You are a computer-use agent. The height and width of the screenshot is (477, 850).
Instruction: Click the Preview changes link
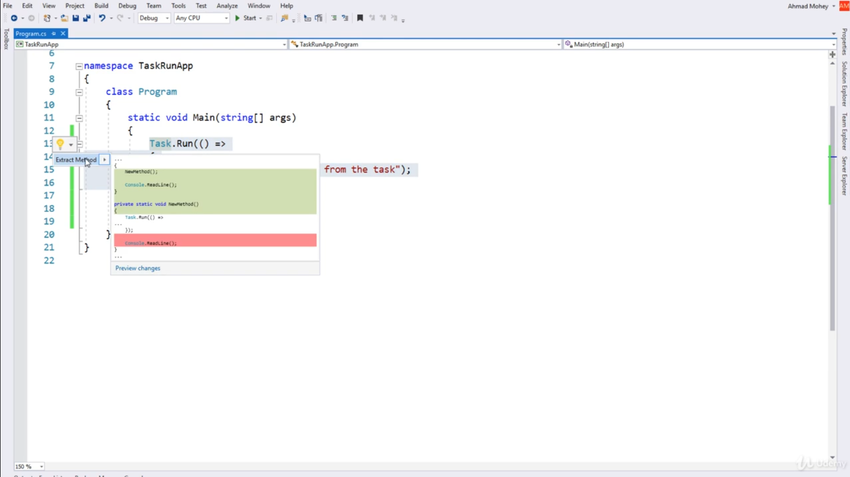click(x=138, y=268)
